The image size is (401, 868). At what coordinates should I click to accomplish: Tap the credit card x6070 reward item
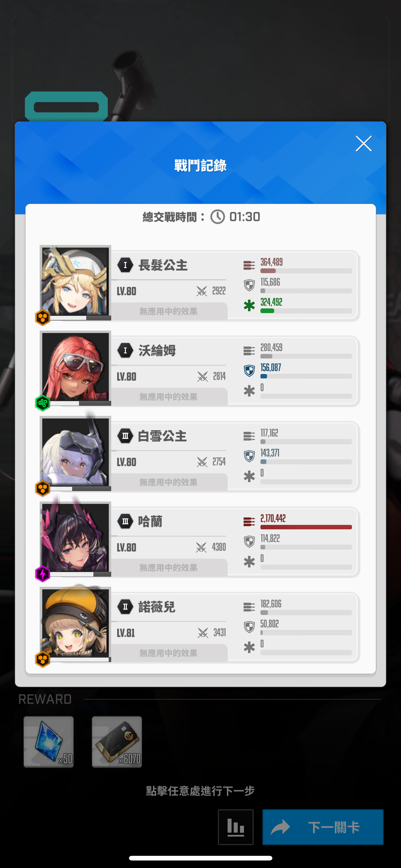coord(117,741)
